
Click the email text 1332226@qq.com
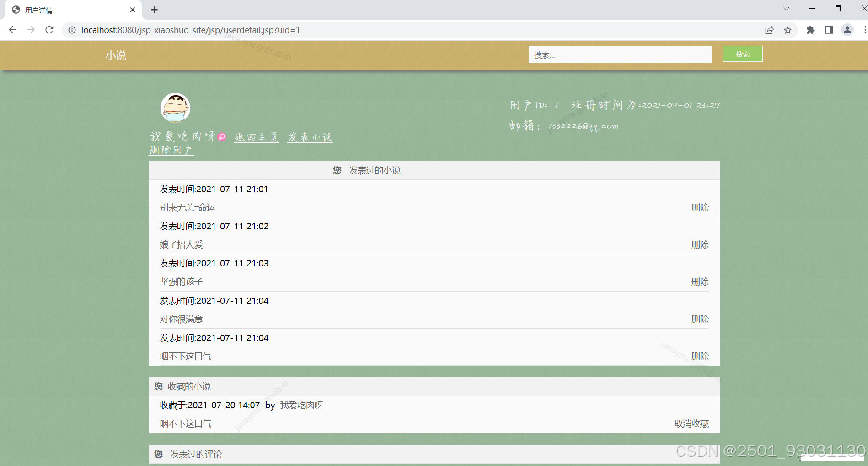click(583, 126)
